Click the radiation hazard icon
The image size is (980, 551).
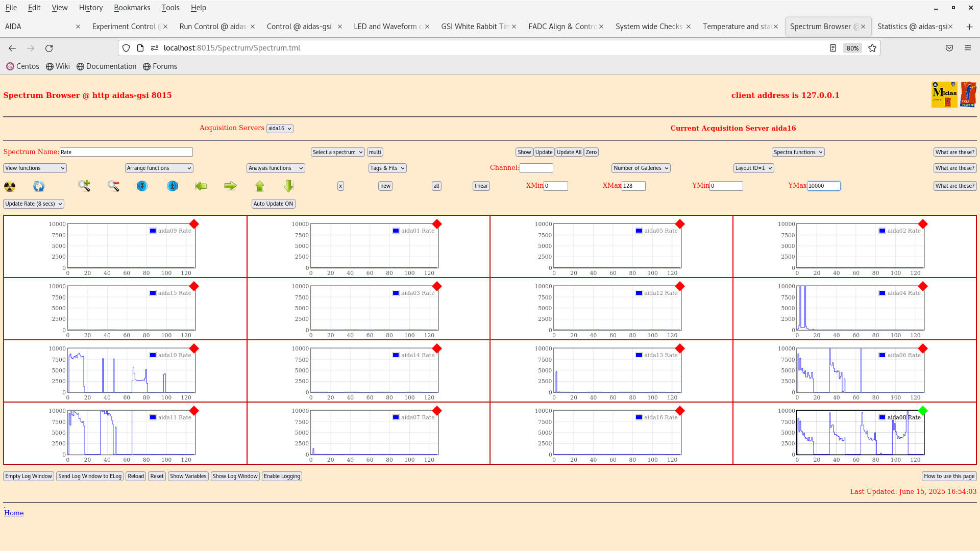10,186
